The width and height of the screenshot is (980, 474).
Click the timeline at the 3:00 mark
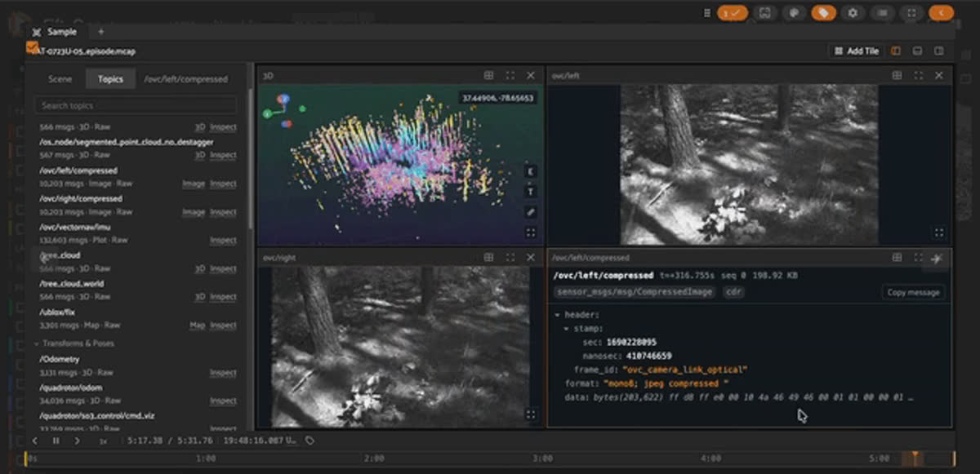tap(542, 458)
